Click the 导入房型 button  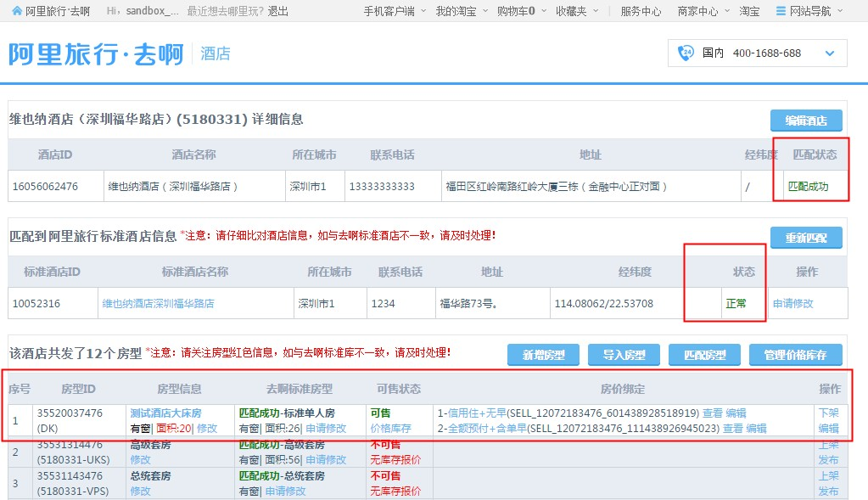tap(624, 355)
